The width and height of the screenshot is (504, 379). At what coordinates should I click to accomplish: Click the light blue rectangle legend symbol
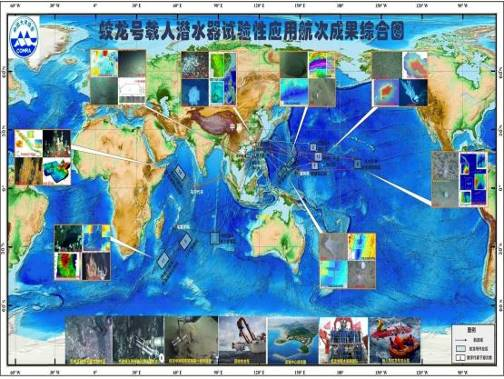pos(462,348)
